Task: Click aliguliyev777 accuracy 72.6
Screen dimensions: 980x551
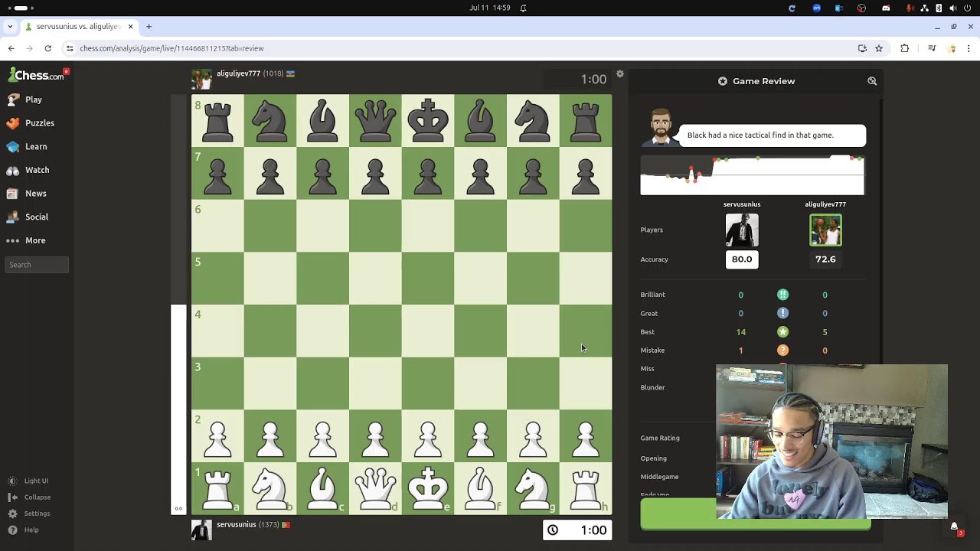Action: [x=825, y=259]
